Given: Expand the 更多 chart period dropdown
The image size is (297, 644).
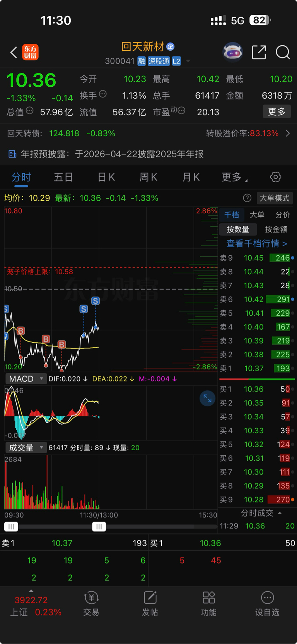Looking at the screenshot, I should point(234,177).
